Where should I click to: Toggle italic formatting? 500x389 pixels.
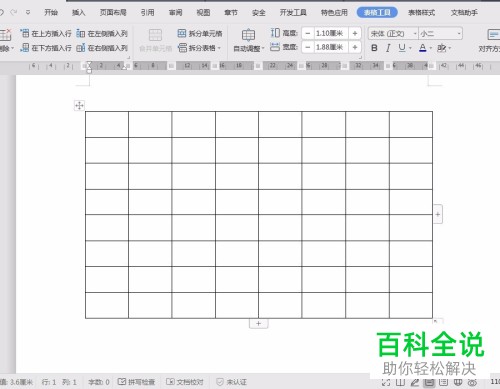388,48
